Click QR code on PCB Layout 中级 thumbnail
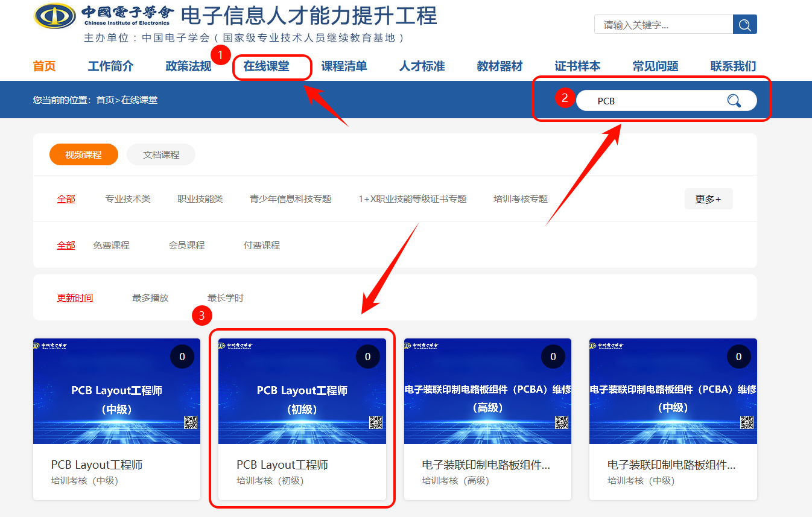The image size is (812, 517). pos(191,422)
